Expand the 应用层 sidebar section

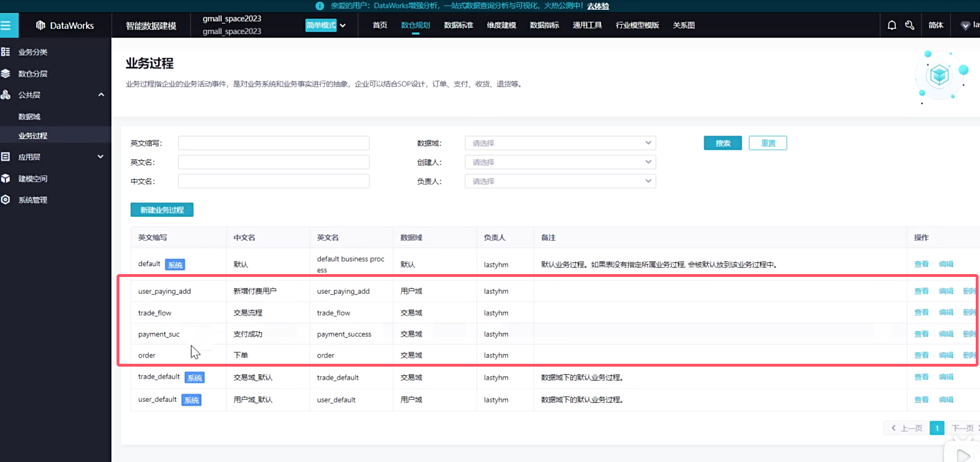coord(100,157)
